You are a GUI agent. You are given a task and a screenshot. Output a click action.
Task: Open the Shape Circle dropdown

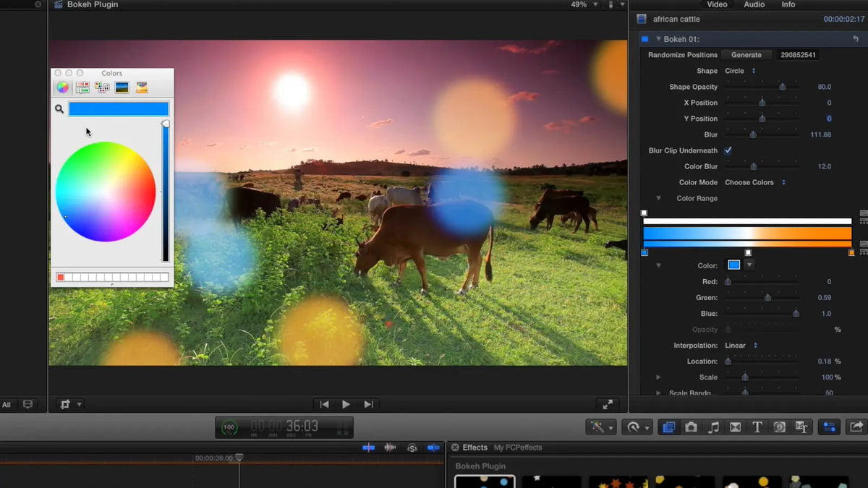[x=740, y=71]
